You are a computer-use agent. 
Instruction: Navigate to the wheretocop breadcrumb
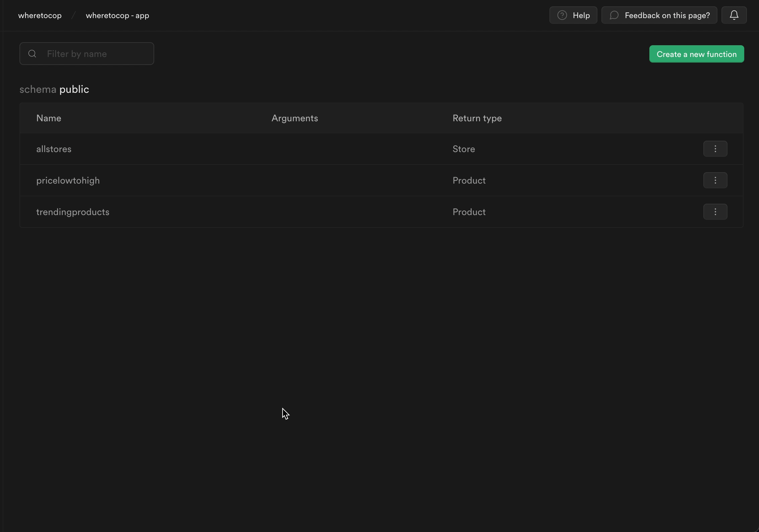40,15
